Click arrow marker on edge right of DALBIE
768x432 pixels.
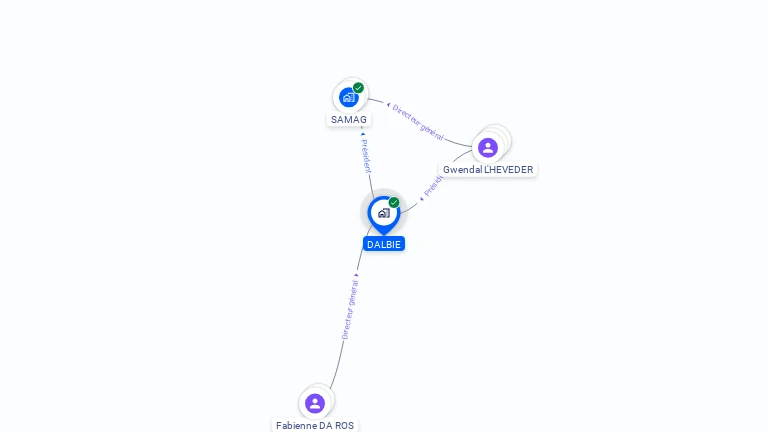click(x=421, y=199)
